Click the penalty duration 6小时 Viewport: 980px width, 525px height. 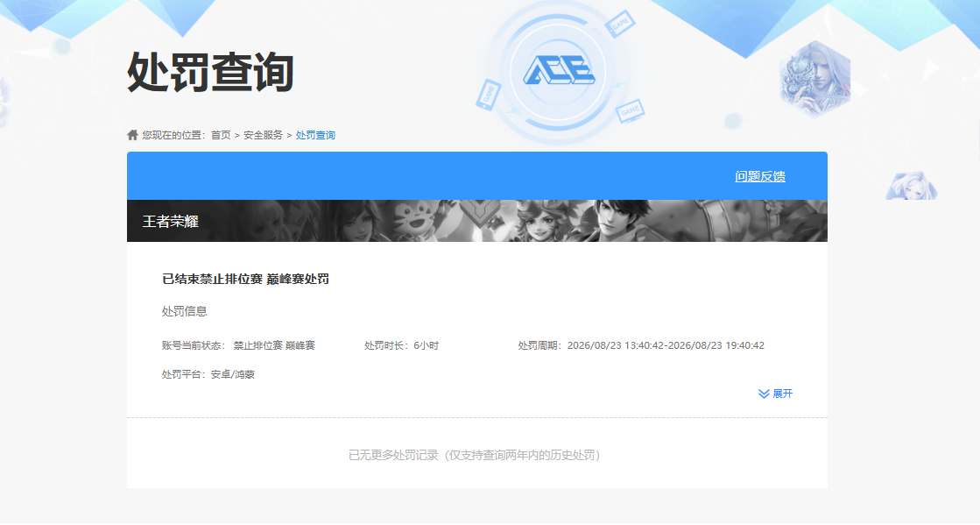click(427, 345)
